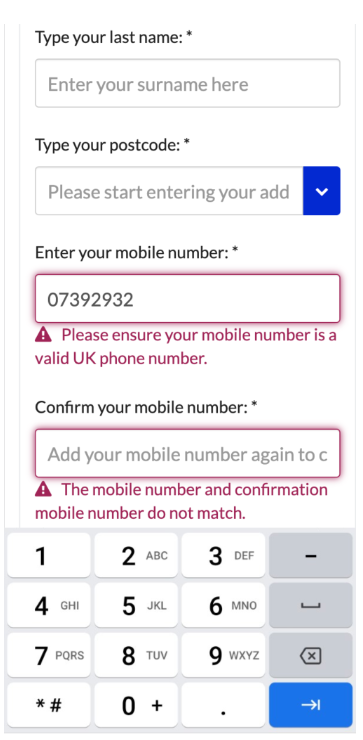Click the confirm mobile number field

tap(187, 454)
